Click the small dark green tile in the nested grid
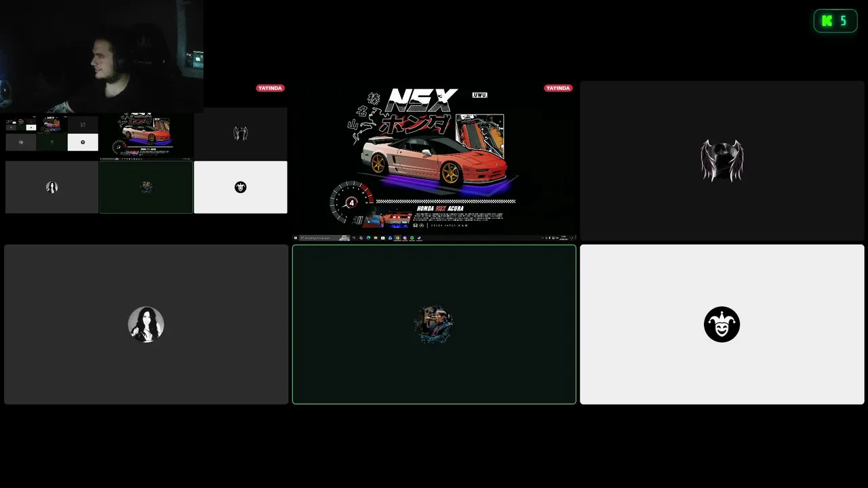This screenshot has height=488, width=868. [x=146, y=187]
